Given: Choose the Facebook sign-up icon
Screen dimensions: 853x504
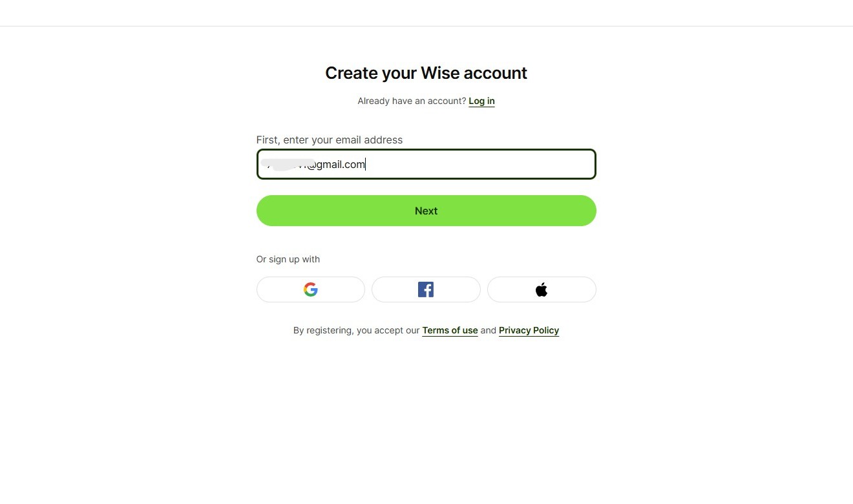Looking at the screenshot, I should tap(426, 289).
